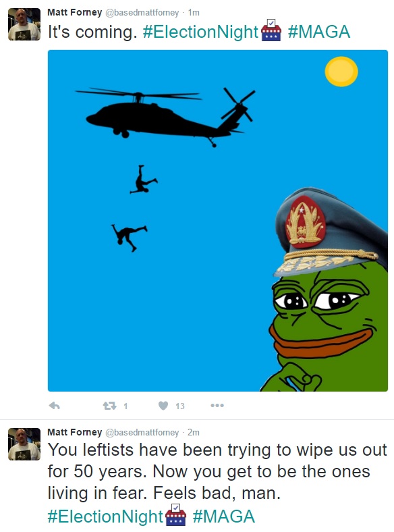
Task: Open the #MAGA hashtag in the first tweet
Action: [x=319, y=32]
